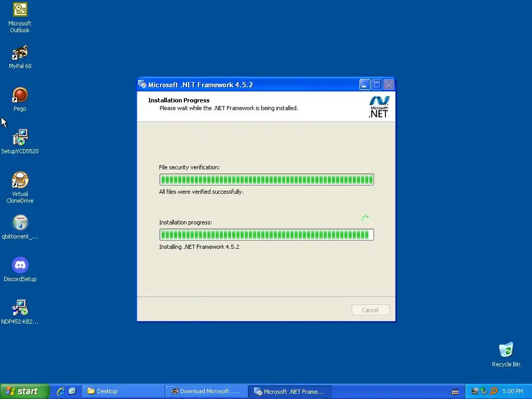Click 'All files were verified successfully.' text

[201, 192]
